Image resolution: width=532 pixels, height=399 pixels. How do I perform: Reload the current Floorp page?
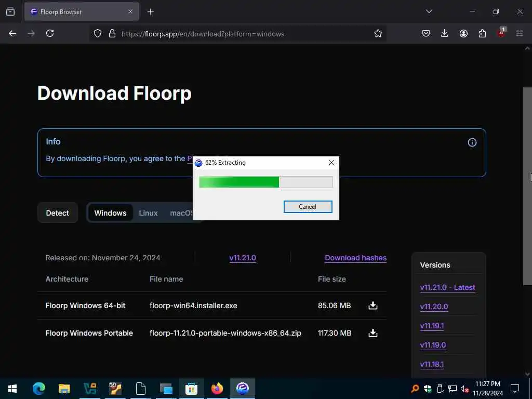[50, 33]
